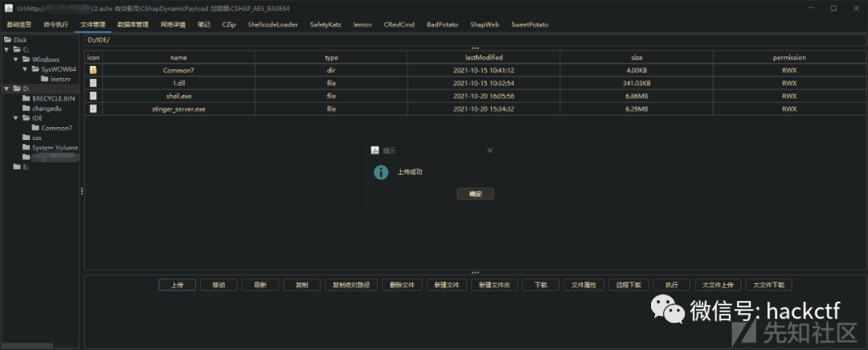Switch to the 命令执行 tab
The width and height of the screenshot is (868, 350).
(56, 25)
